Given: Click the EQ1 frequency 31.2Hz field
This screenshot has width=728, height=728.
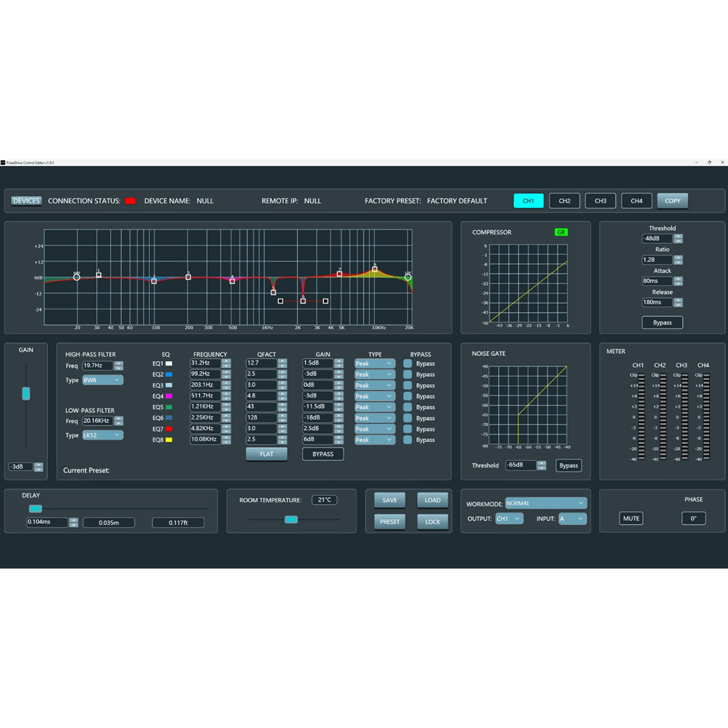Looking at the screenshot, I should 205,363.
